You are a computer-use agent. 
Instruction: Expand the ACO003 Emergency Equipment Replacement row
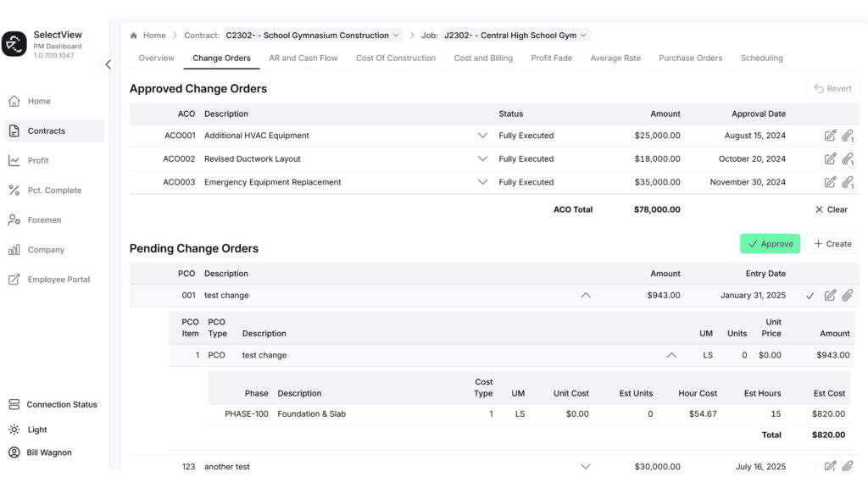pos(483,181)
